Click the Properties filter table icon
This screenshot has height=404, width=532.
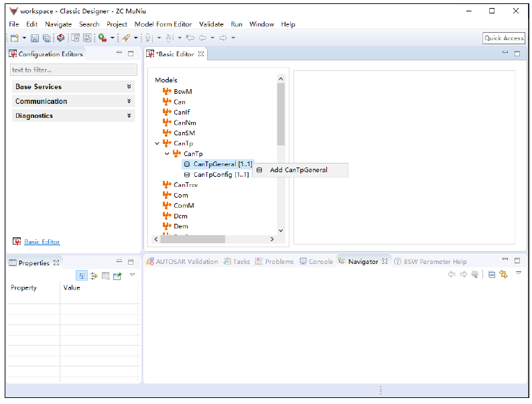click(x=105, y=276)
